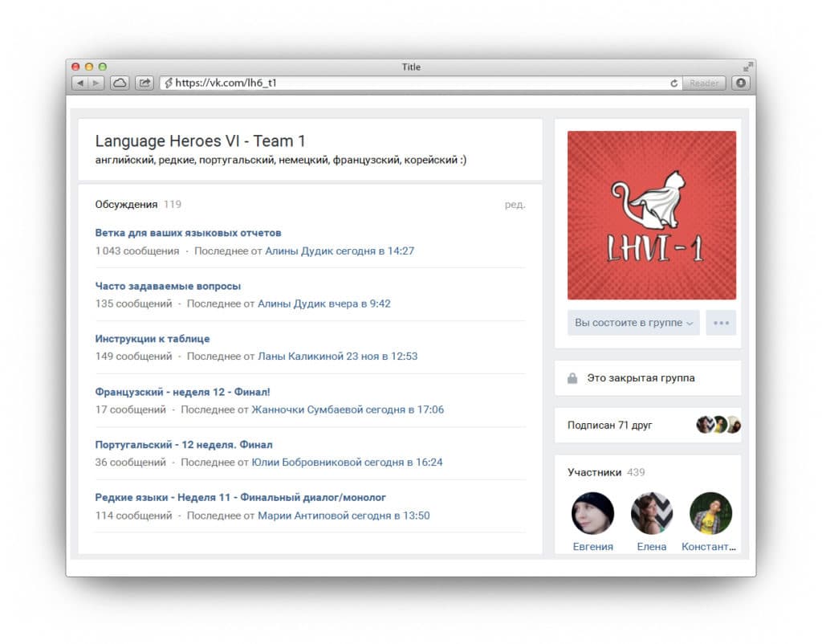
Task: Click 'Ланы Каликиной 23 ноя в 12:53'
Action: pyautogui.click(x=338, y=356)
